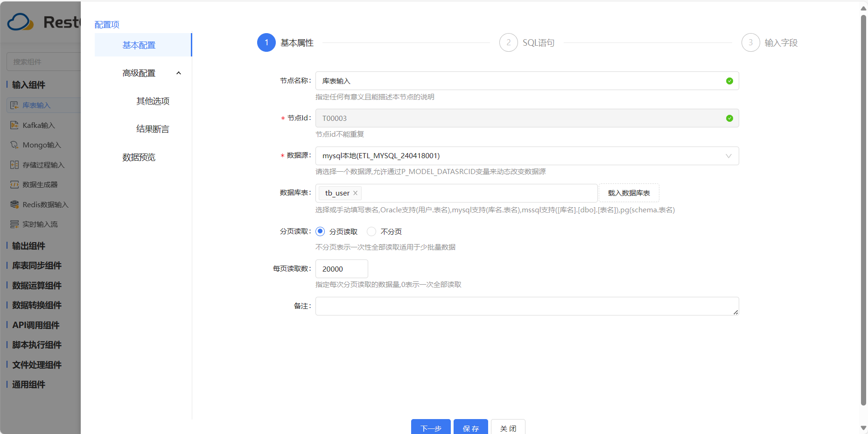Open the 结果断言 menu item
The width and height of the screenshot is (868, 434).
pos(153,129)
